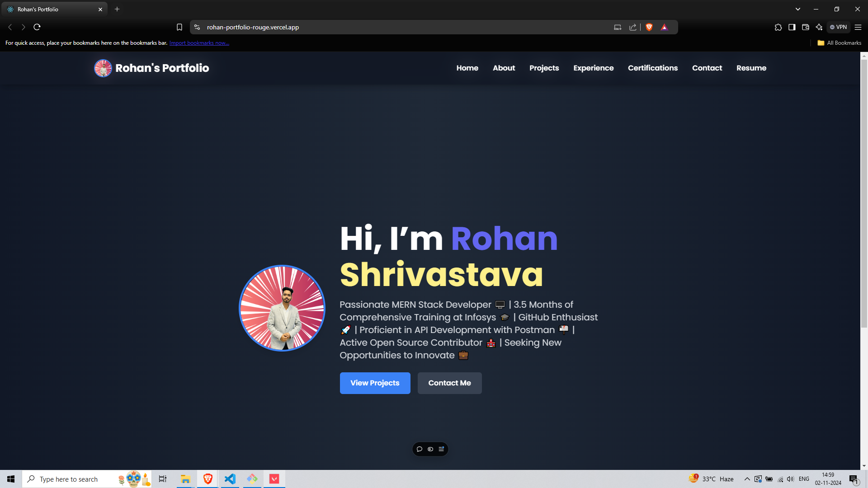
Task: Open Brave Wallet icon
Action: (805, 27)
